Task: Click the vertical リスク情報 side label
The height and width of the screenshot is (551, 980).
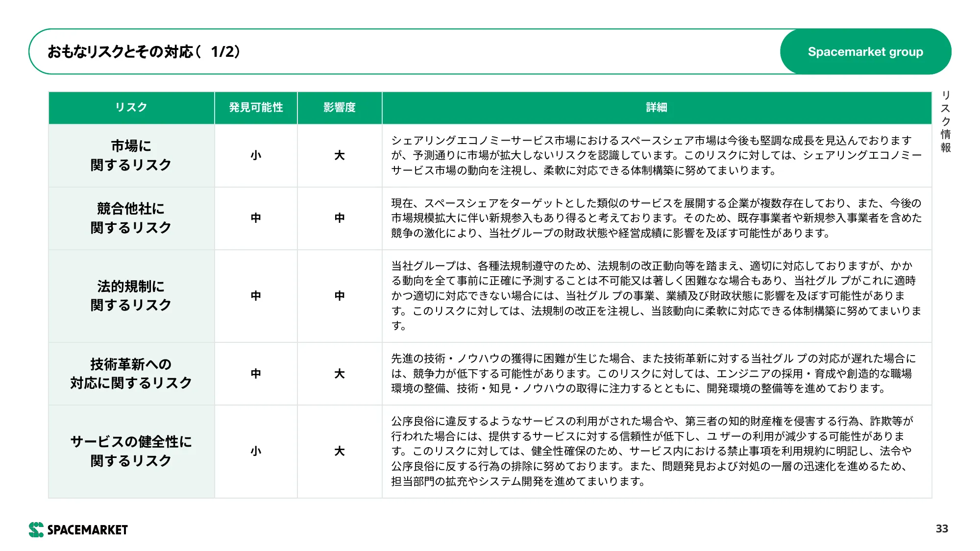Action: [946, 121]
